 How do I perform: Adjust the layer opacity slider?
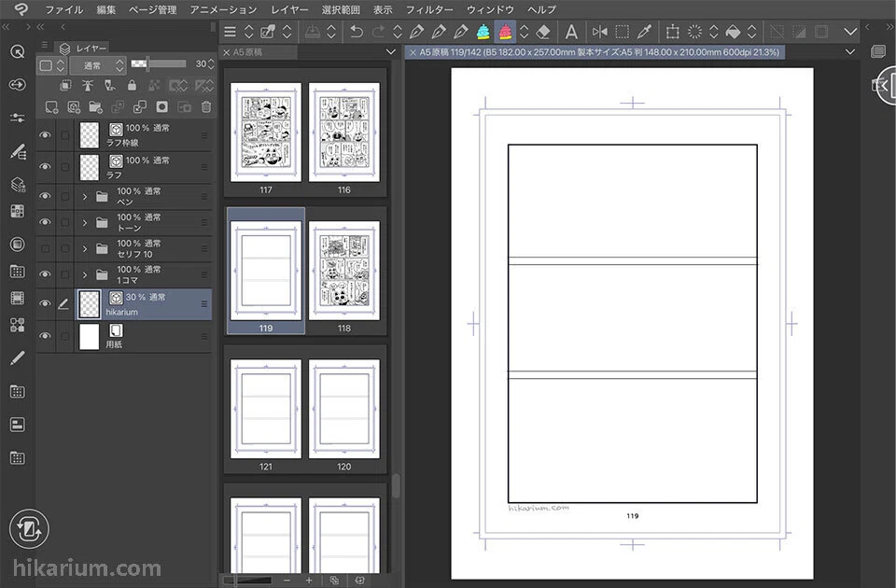pos(159,64)
